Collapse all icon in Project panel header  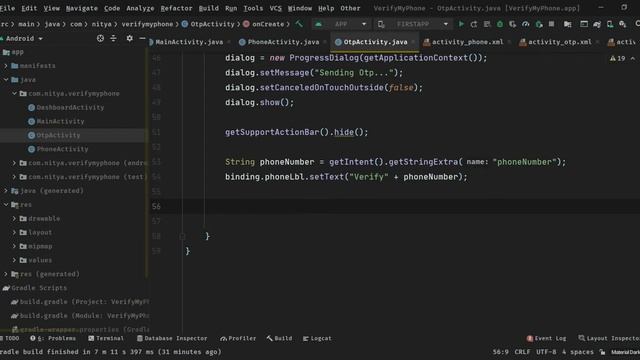pyautogui.click(x=113, y=38)
